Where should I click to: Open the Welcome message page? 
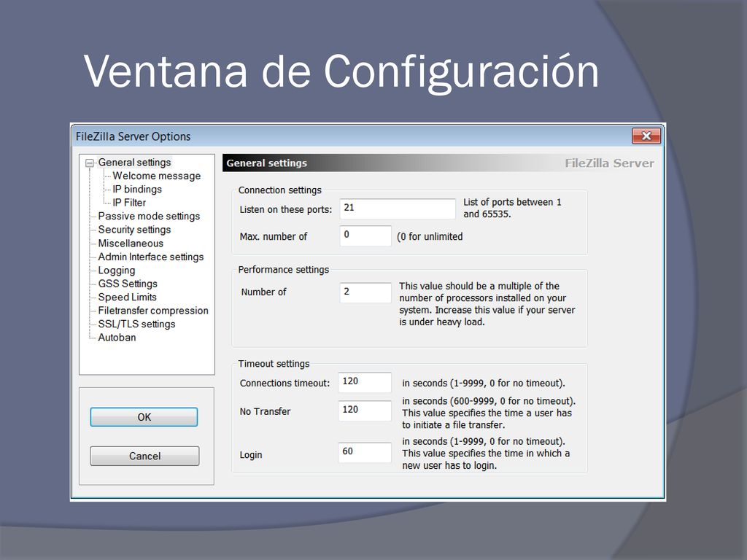coord(156,176)
